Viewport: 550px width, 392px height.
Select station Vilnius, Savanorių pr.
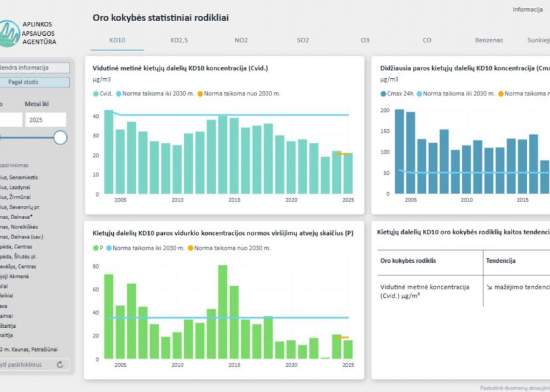coord(20,207)
